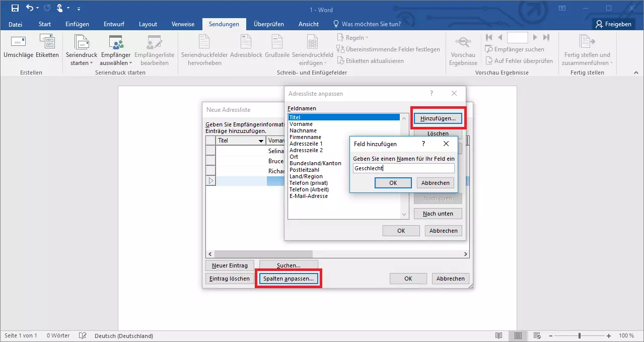Go to previous record arrow
644x342 pixels.
(x=500, y=37)
